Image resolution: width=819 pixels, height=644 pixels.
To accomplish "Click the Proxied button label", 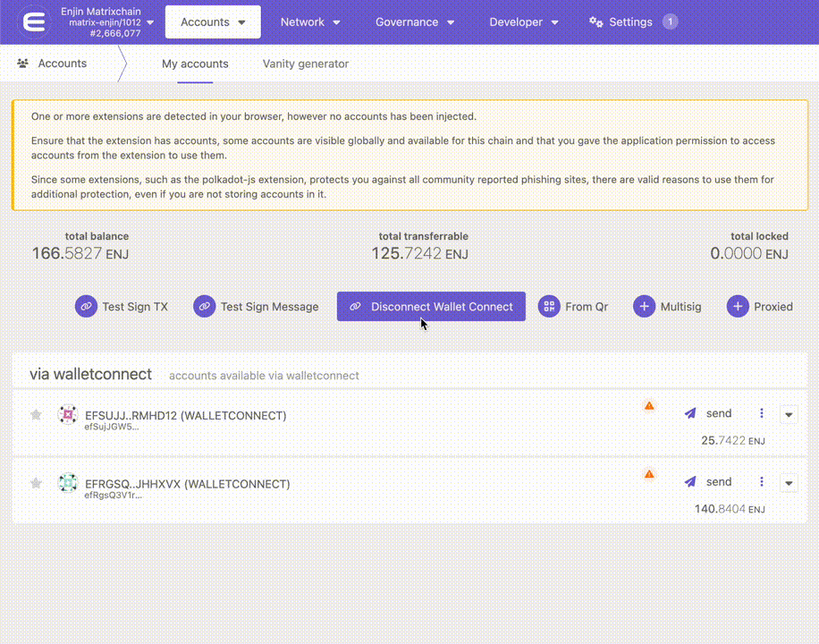I will pos(773,307).
